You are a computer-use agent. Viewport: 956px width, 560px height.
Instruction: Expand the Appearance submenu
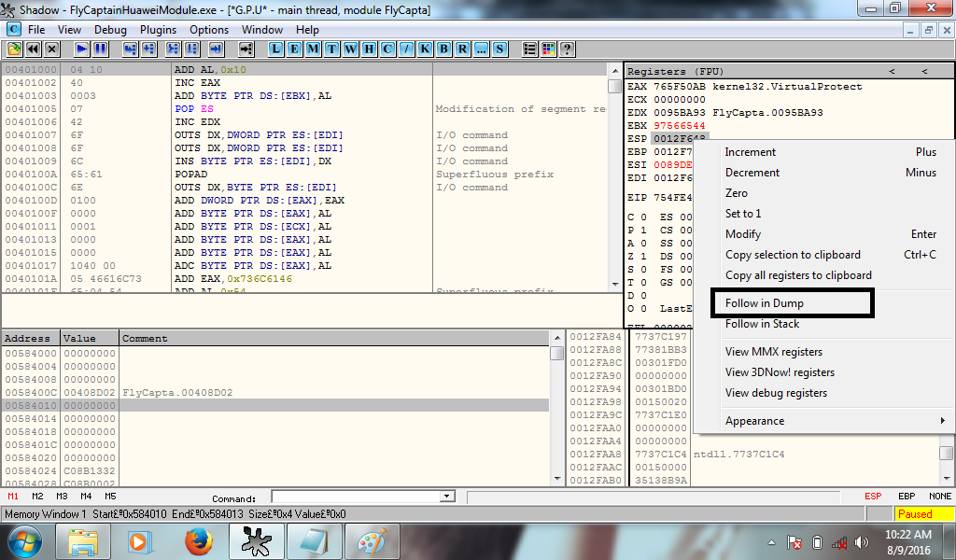pyautogui.click(x=823, y=421)
